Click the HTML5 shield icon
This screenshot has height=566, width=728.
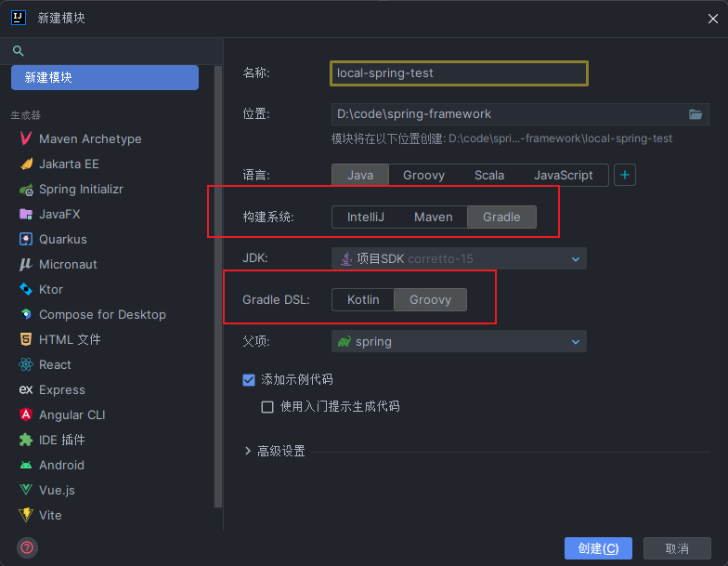coord(26,339)
